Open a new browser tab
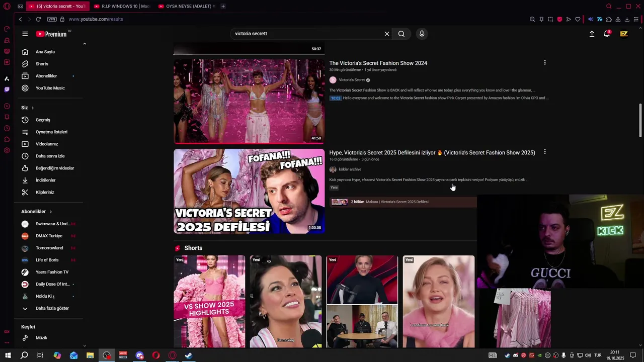This screenshot has height=362, width=644. 223,6
